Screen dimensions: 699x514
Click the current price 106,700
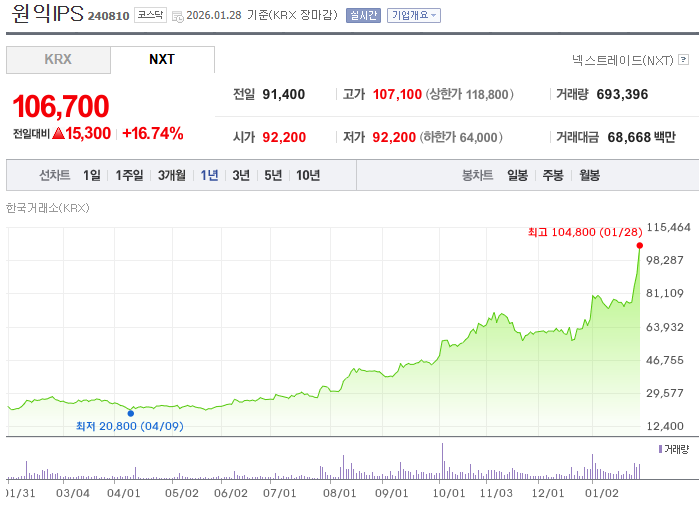(x=61, y=107)
